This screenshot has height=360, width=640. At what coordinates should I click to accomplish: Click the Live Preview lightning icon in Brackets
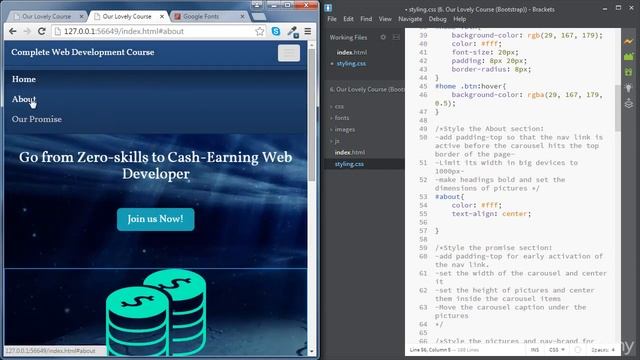(629, 41)
